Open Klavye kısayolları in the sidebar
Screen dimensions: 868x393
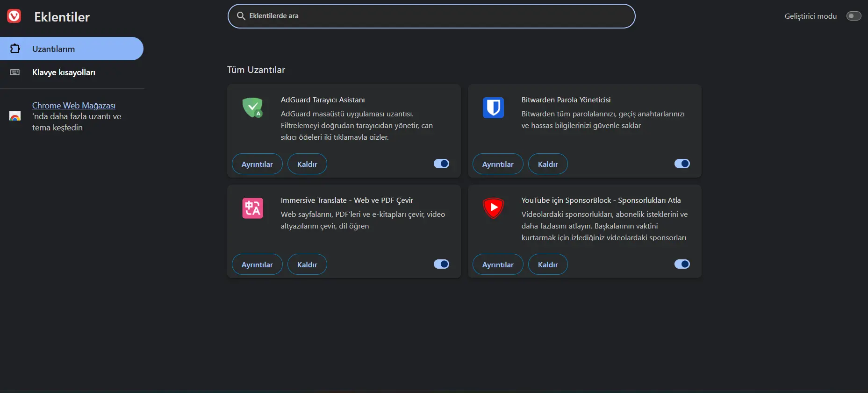coord(72,72)
